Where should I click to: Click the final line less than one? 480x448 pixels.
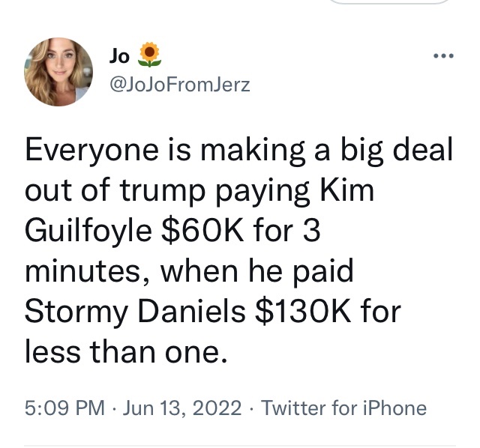pyautogui.click(x=126, y=351)
